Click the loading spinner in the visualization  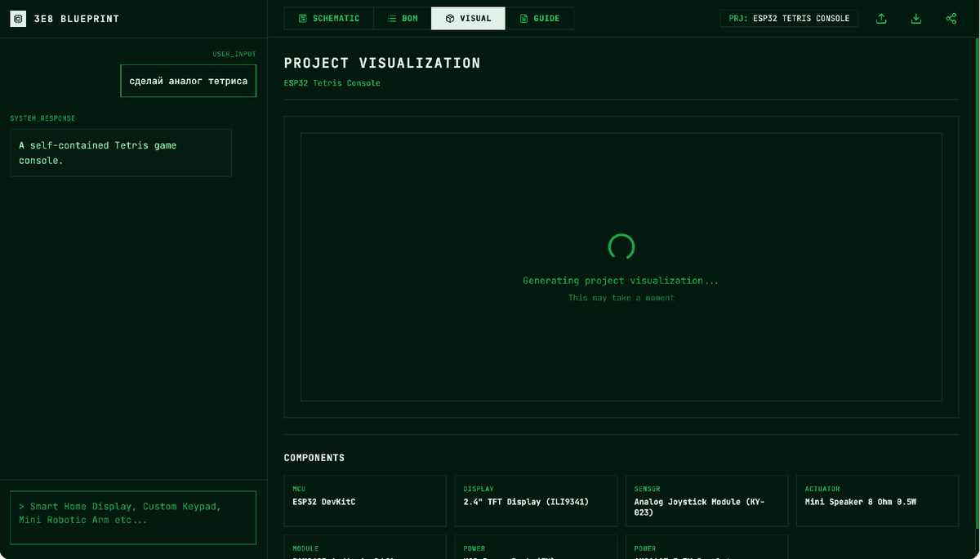pos(621,246)
